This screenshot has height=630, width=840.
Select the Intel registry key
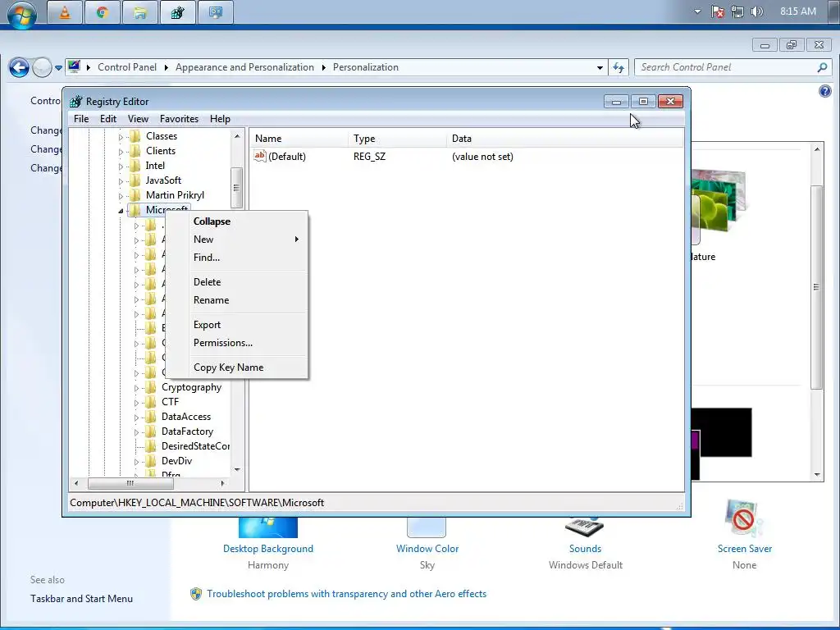[x=155, y=166]
